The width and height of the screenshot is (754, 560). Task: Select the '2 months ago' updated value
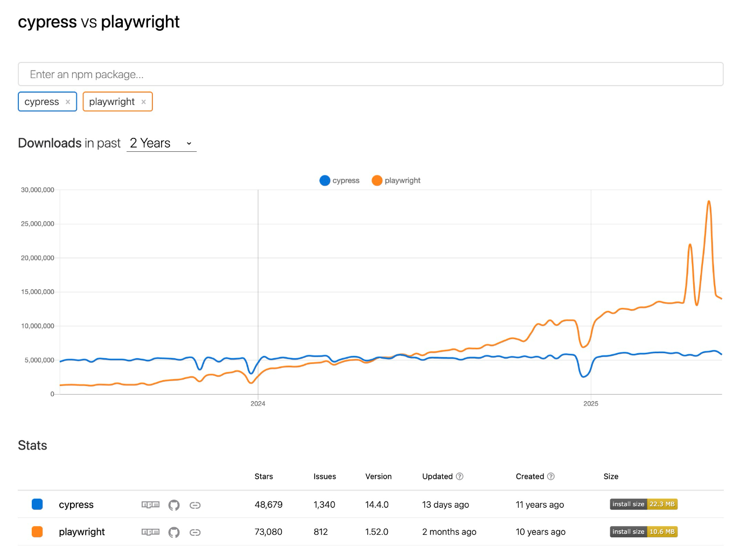(449, 532)
